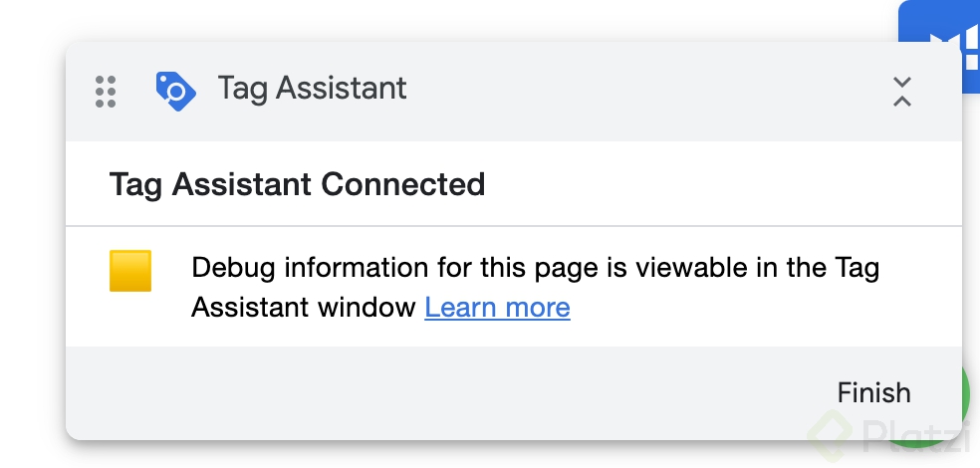Open the Learn more link
This screenshot has height=468, width=980.
pyautogui.click(x=497, y=307)
